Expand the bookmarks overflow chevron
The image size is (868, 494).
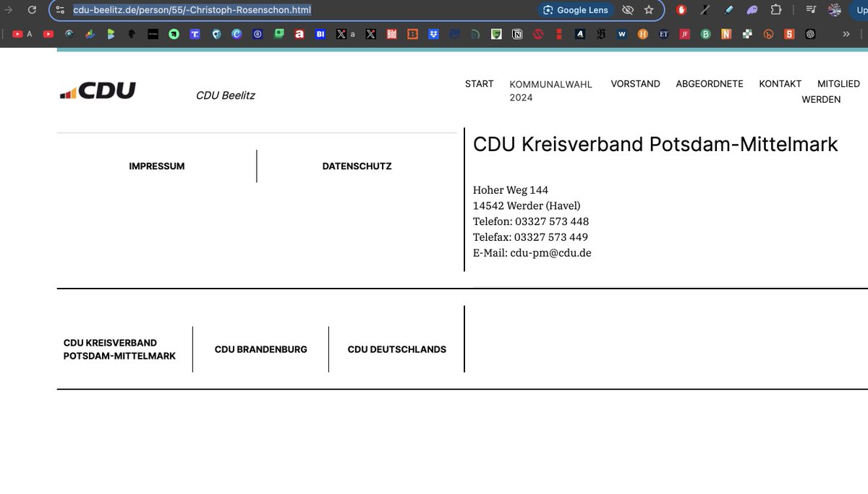pos(846,33)
